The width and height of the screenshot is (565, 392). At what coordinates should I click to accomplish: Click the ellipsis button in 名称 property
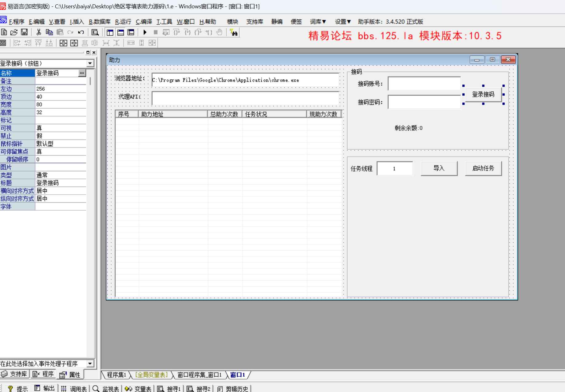(x=82, y=73)
